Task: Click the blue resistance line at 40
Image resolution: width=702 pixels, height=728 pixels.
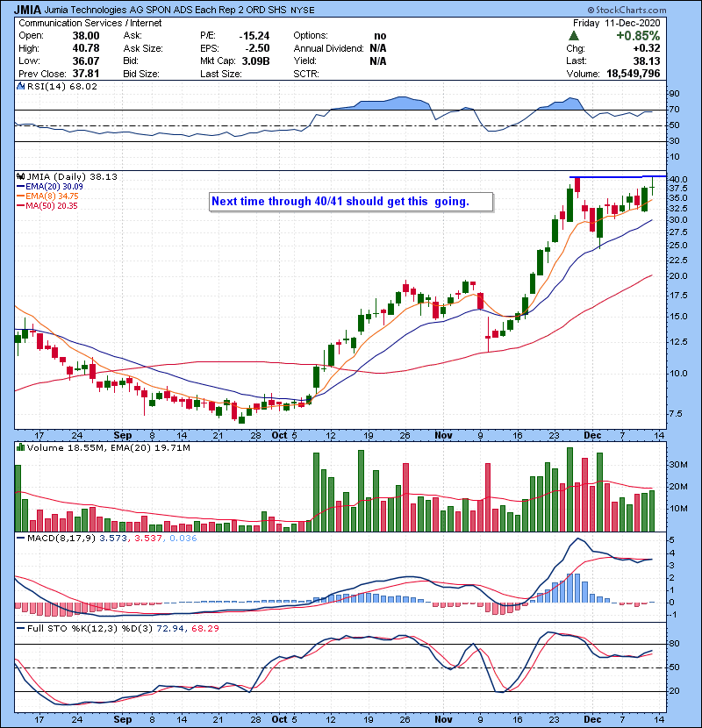Action: point(618,177)
